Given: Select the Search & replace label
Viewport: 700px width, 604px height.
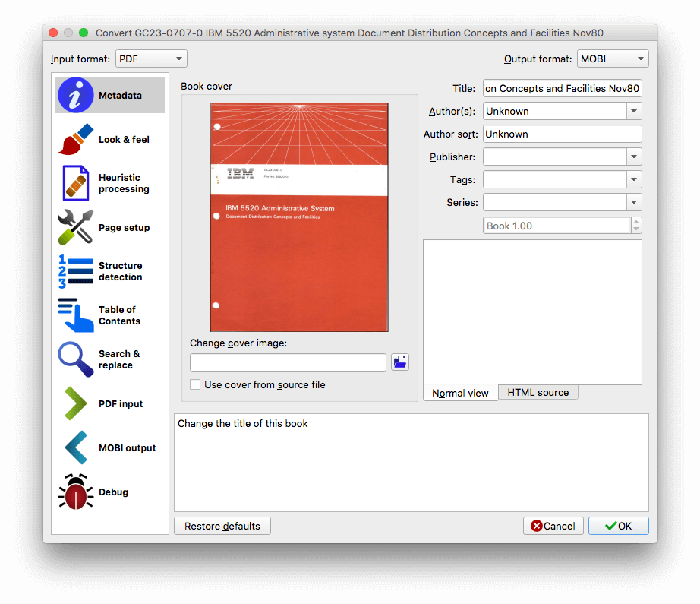Looking at the screenshot, I should pyautogui.click(x=119, y=359).
